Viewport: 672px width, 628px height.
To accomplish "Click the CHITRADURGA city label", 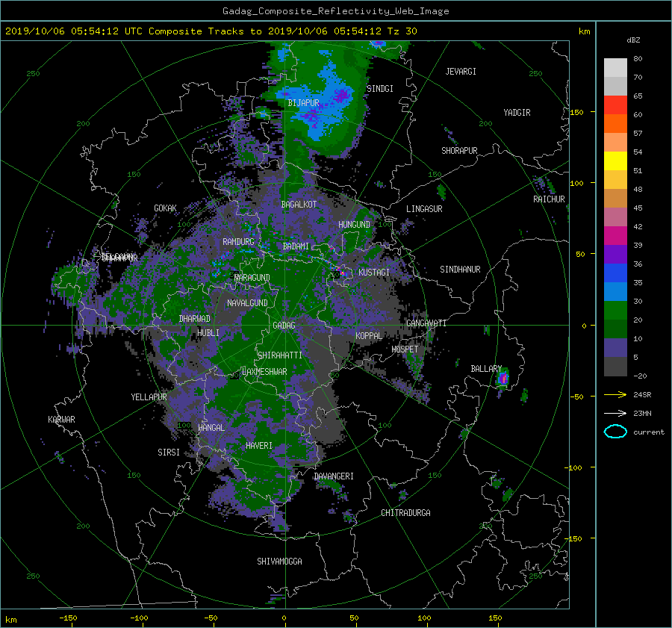I will pos(406,513).
